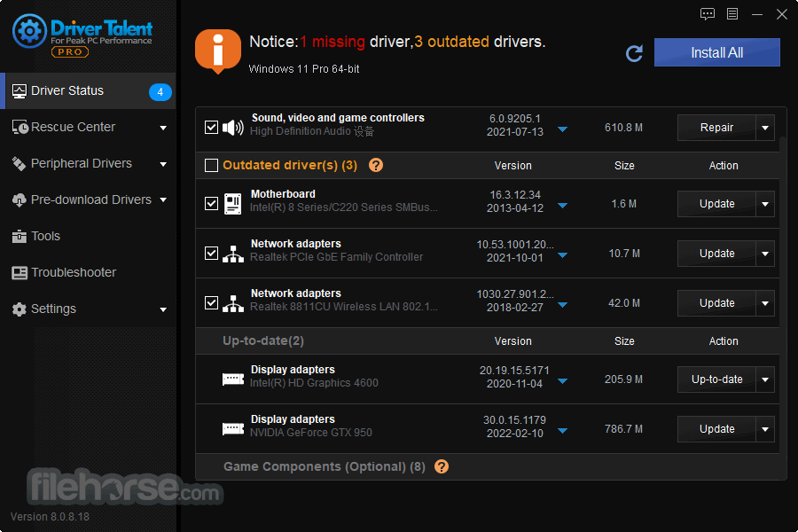798x532 pixels.
Task: Open the feedback speech bubble icon
Action: click(707, 14)
